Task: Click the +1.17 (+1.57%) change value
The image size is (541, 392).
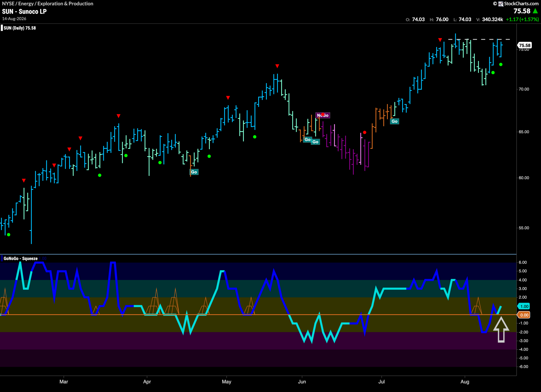Action: tap(522, 20)
